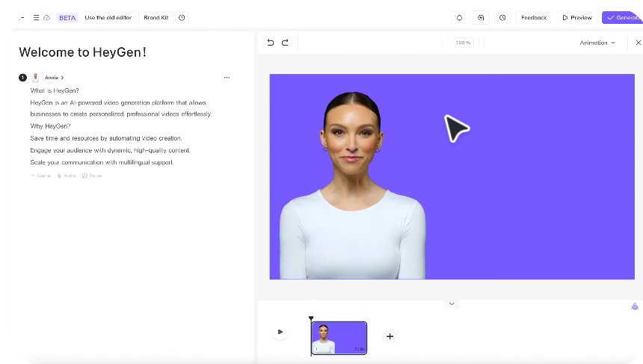Open version history clock icon
The width and height of the screenshot is (643, 364).
502,18
